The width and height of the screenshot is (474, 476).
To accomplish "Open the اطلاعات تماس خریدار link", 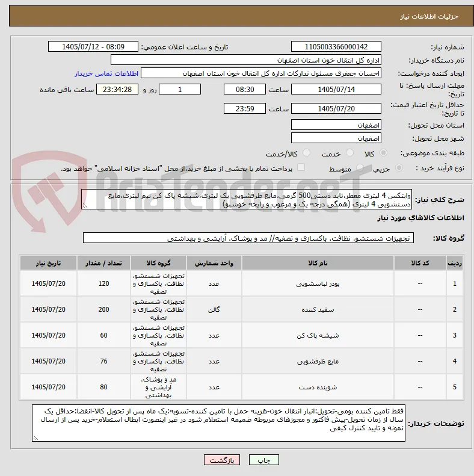I will (x=106, y=73).
